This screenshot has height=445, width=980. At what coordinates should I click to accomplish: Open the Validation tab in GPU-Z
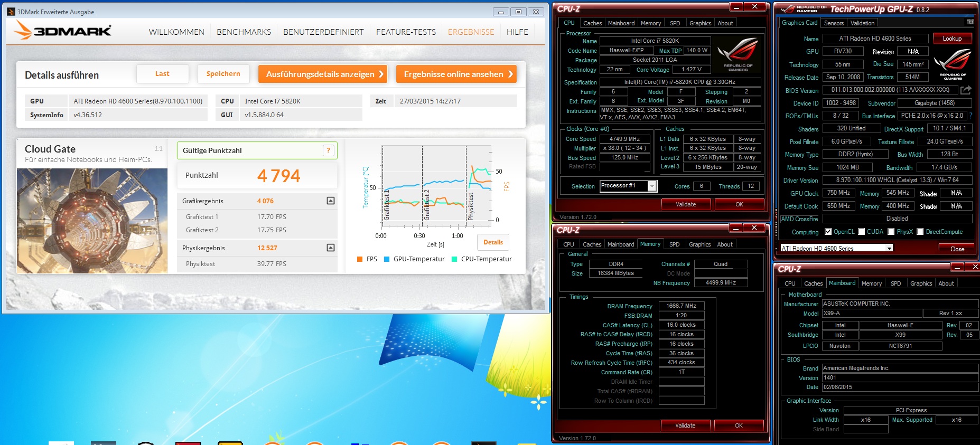pos(862,23)
